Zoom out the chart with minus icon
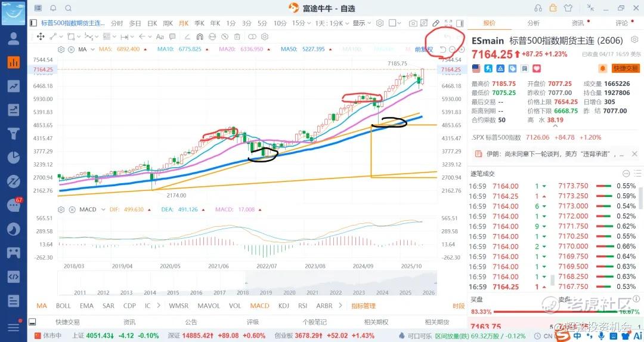The height and width of the screenshot is (342, 644). point(452,50)
